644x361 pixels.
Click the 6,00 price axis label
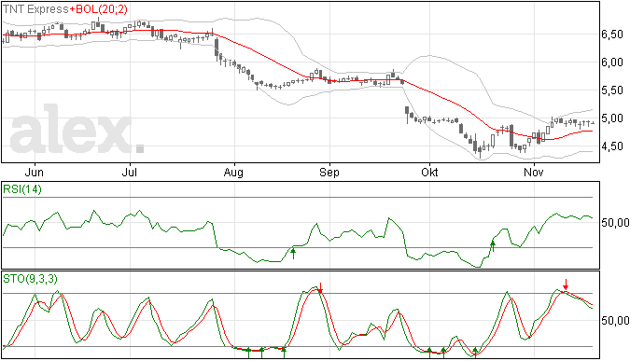(x=612, y=62)
